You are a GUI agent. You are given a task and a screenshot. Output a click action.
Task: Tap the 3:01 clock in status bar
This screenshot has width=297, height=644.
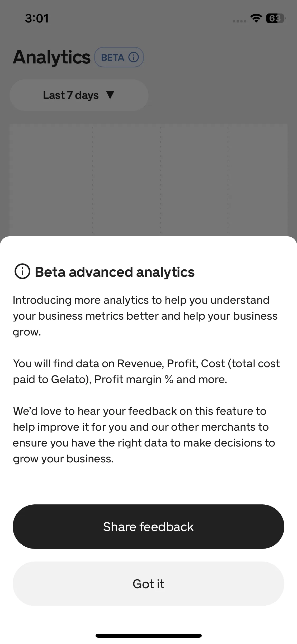pyautogui.click(x=37, y=18)
